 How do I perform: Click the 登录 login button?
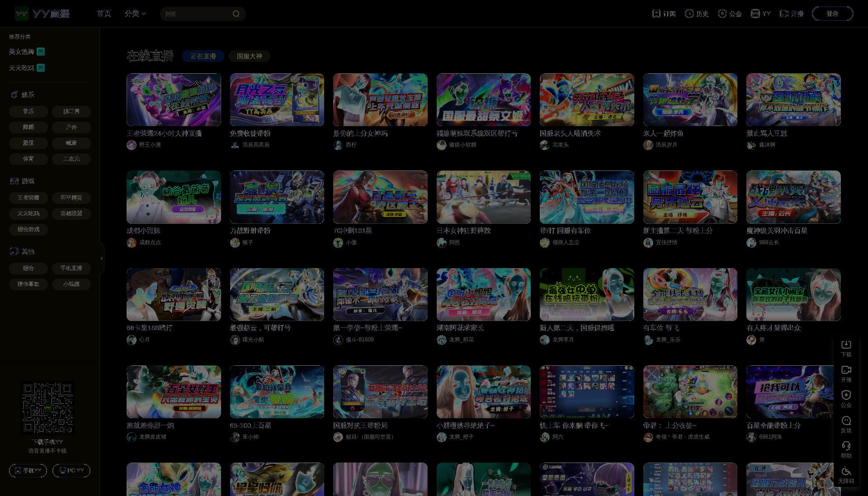tap(832, 14)
